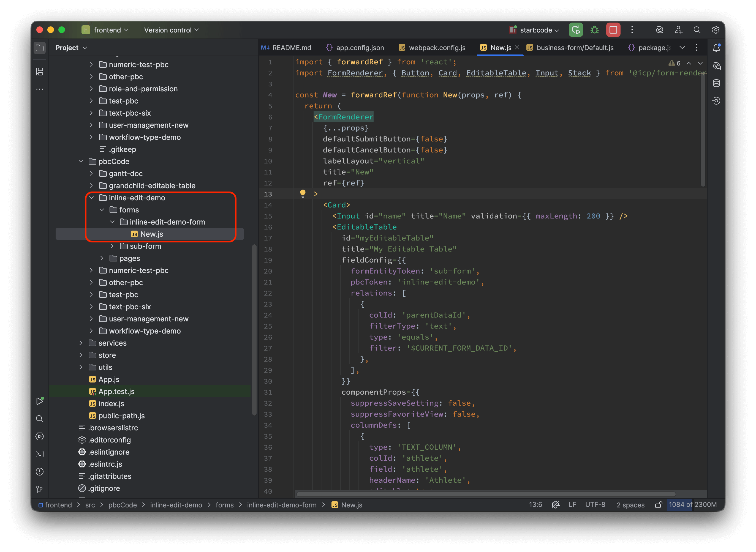756x552 pixels.
Task: Open Code With Me user icon
Action: tap(678, 30)
